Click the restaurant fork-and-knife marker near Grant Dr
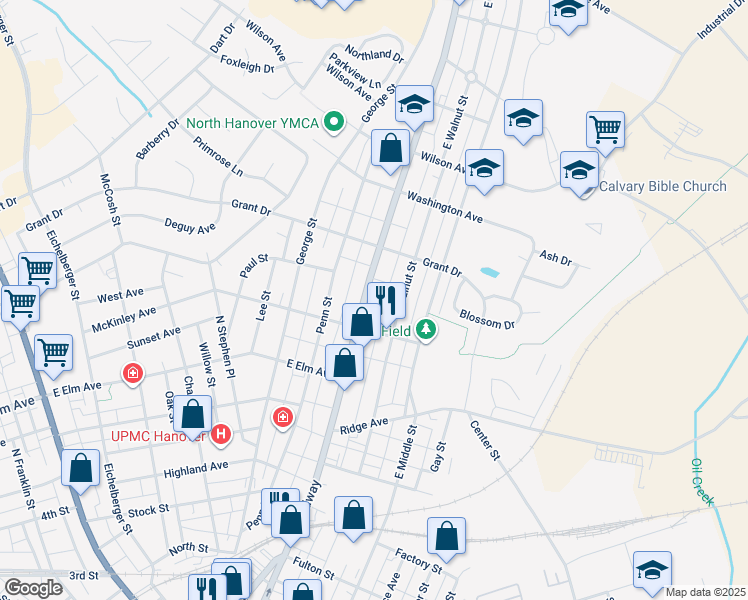 (x=386, y=299)
